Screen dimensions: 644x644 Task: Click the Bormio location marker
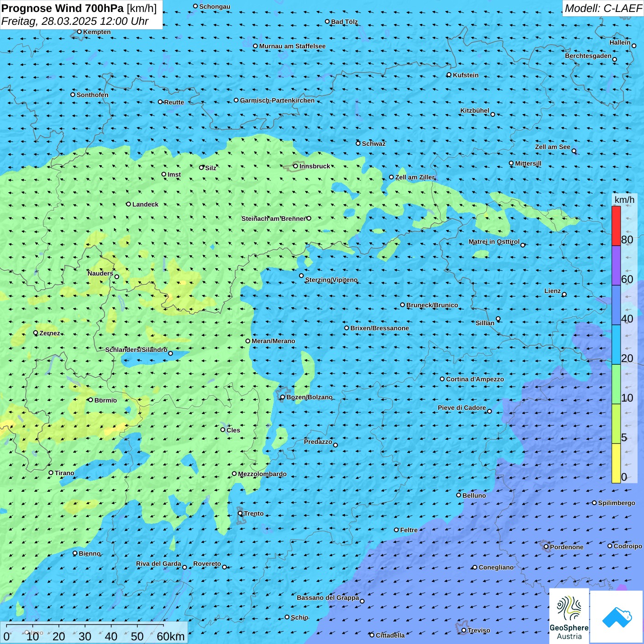pos(91,400)
